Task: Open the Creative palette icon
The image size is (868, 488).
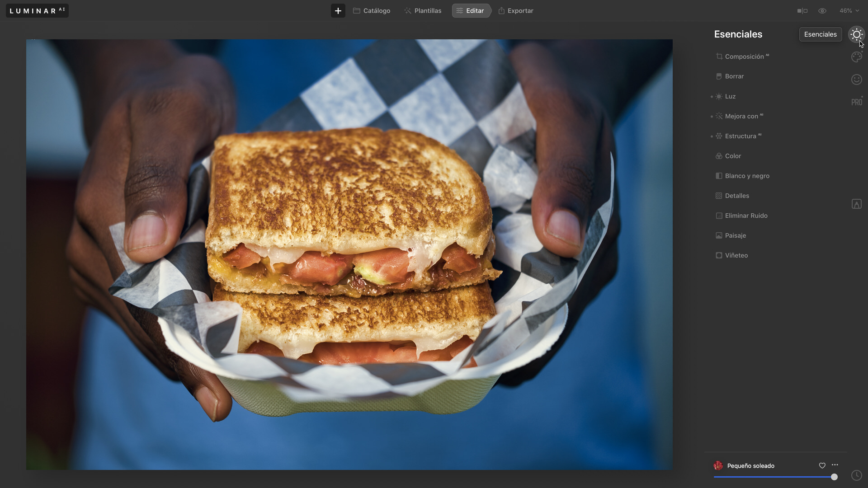Action: pyautogui.click(x=856, y=57)
